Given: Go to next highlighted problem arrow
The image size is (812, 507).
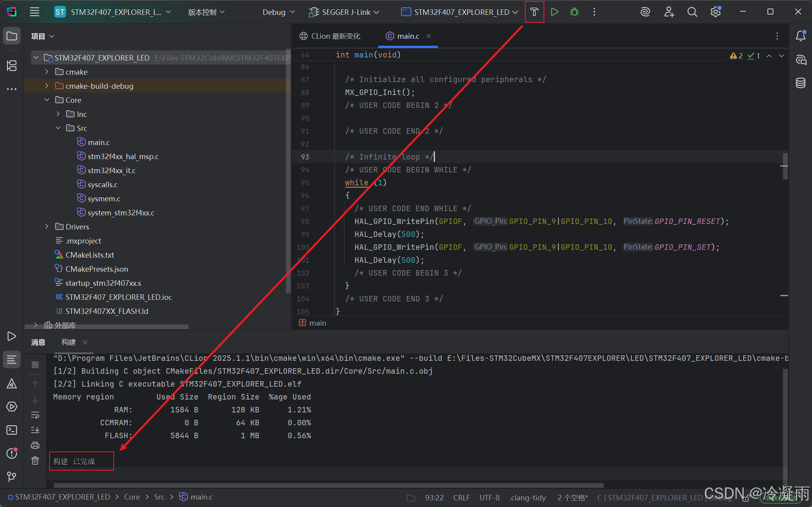Looking at the screenshot, I should pos(781,56).
